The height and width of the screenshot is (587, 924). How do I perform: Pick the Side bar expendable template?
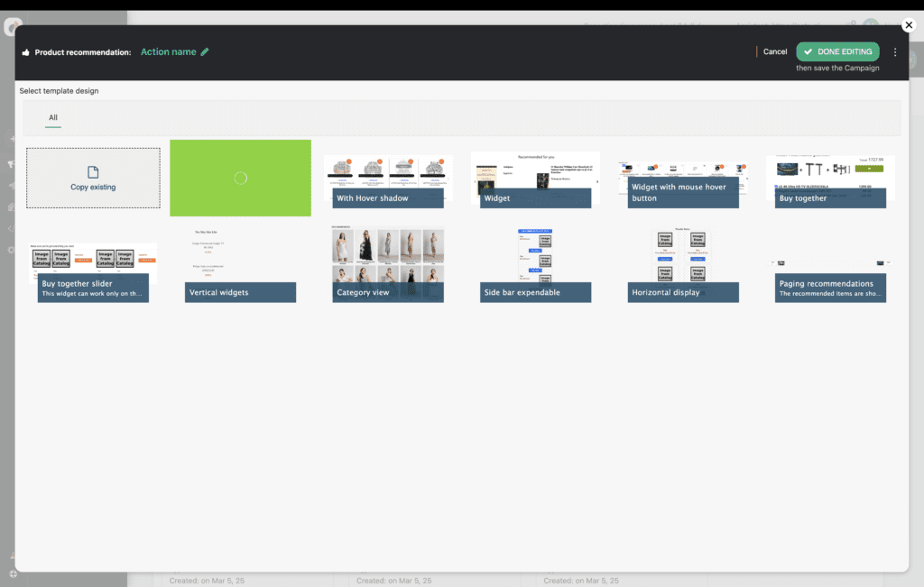pyautogui.click(x=535, y=264)
